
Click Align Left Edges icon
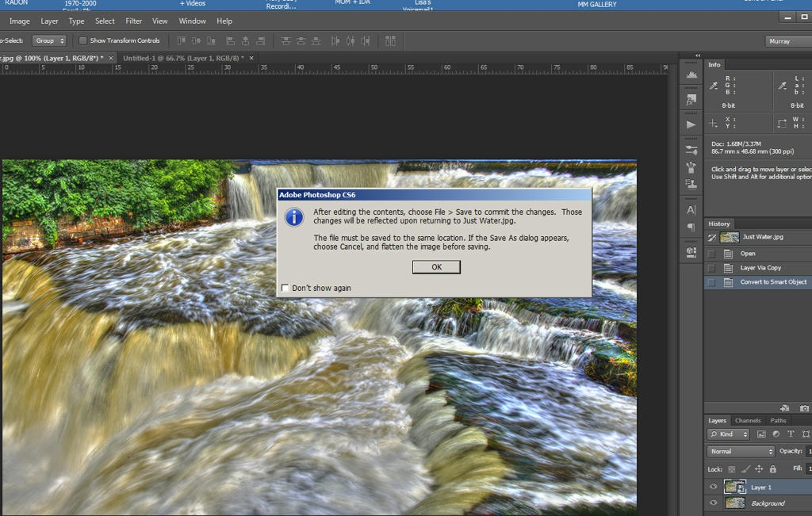pyautogui.click(x=231, y=40)
